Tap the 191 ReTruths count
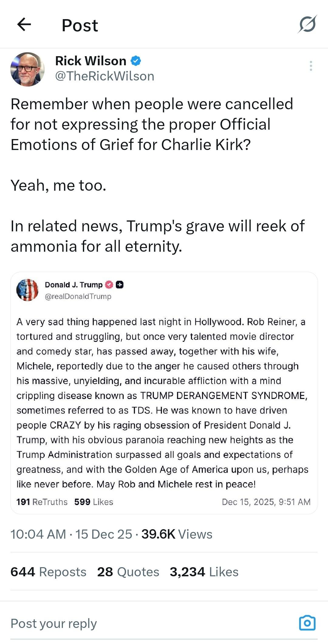 click(42, 502)
